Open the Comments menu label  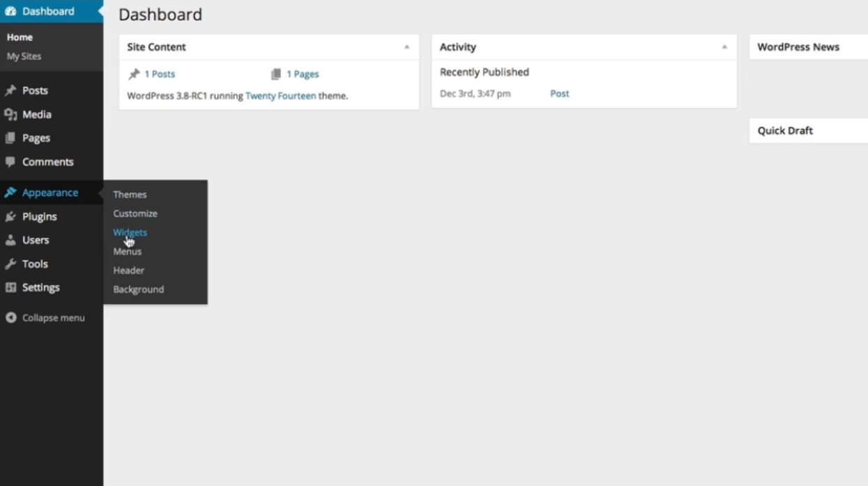point(48,162)
